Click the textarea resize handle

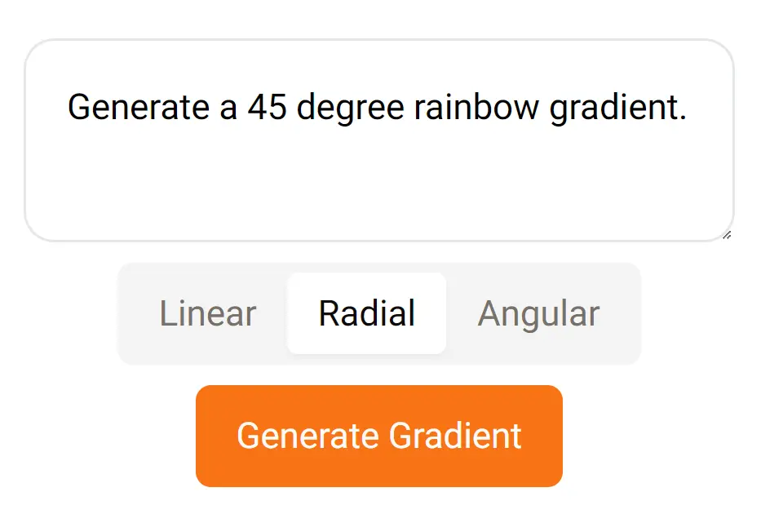[728, 237]
